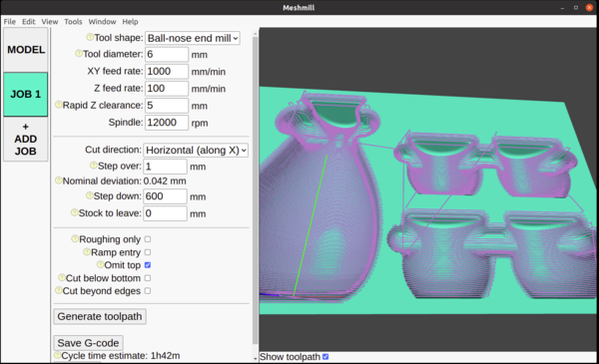This screenshot has height=364, width=599.
Task: Open the Tool shape dropdown
Action: (x=192, y=38)
